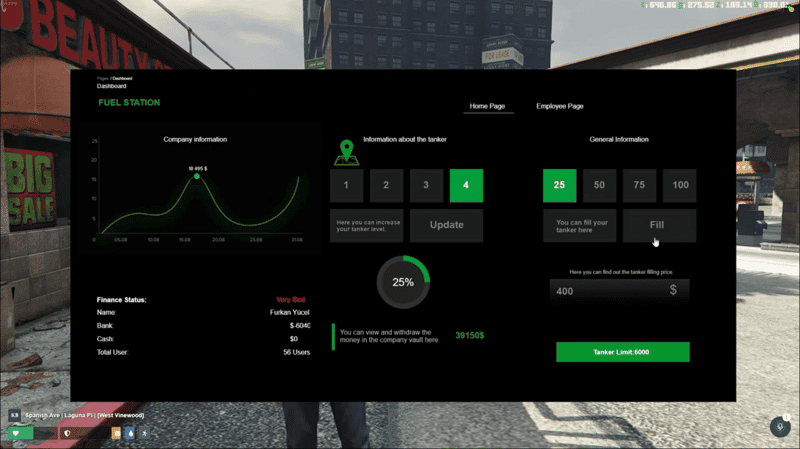Click the stamina running man icon

click(144, 433)
